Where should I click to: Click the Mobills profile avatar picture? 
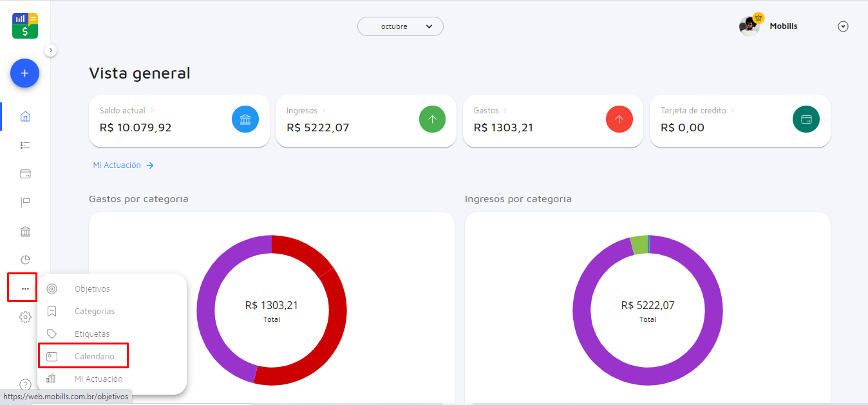pyautogui.click(x=749, y=26)
